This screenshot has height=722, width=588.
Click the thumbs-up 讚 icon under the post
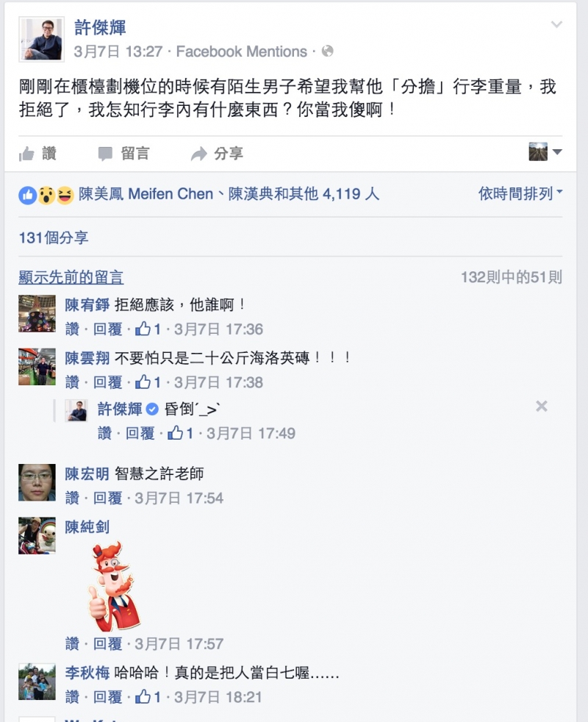click(26, 154)
